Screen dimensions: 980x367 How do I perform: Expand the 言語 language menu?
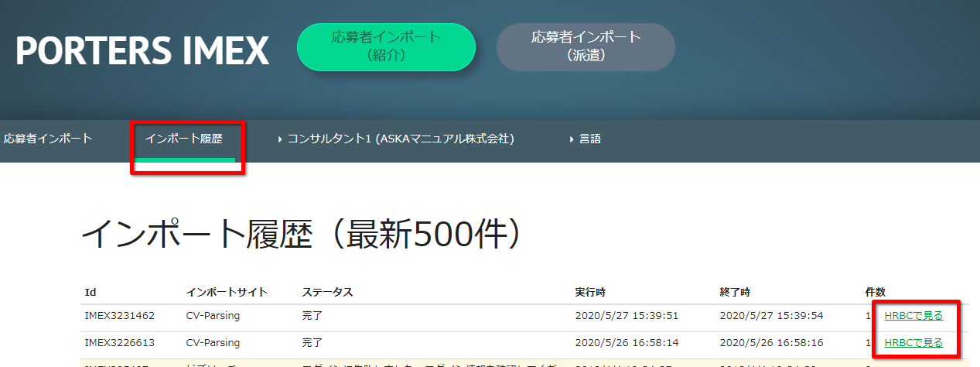pos(585,139)
